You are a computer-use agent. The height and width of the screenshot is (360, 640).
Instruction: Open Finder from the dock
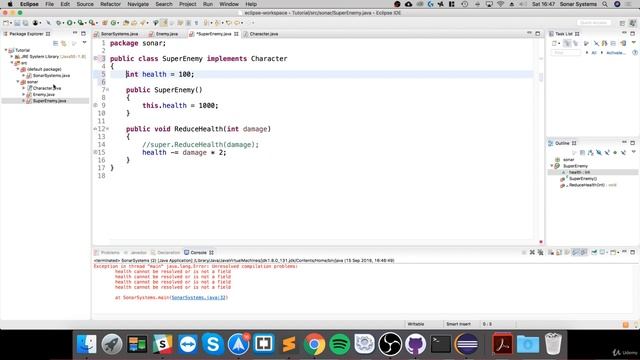tap(86, 344)
